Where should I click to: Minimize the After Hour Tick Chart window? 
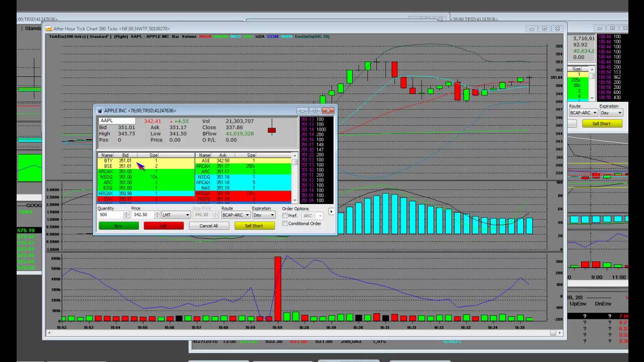click(532, 29)
